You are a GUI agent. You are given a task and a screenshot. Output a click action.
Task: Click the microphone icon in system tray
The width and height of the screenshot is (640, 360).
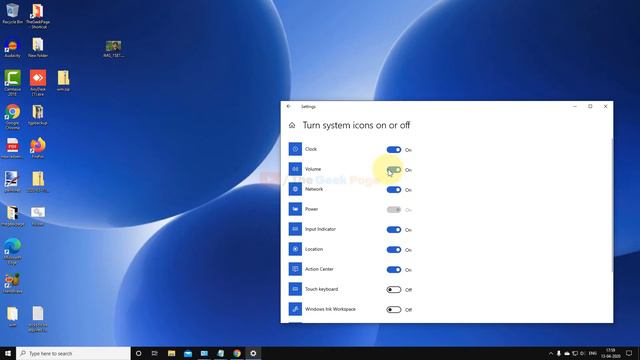pyautogui.click(x=559, y=353)
